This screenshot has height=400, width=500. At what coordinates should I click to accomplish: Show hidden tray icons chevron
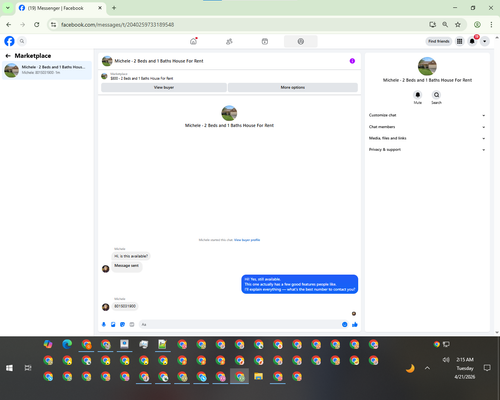[x=427, y=368]
